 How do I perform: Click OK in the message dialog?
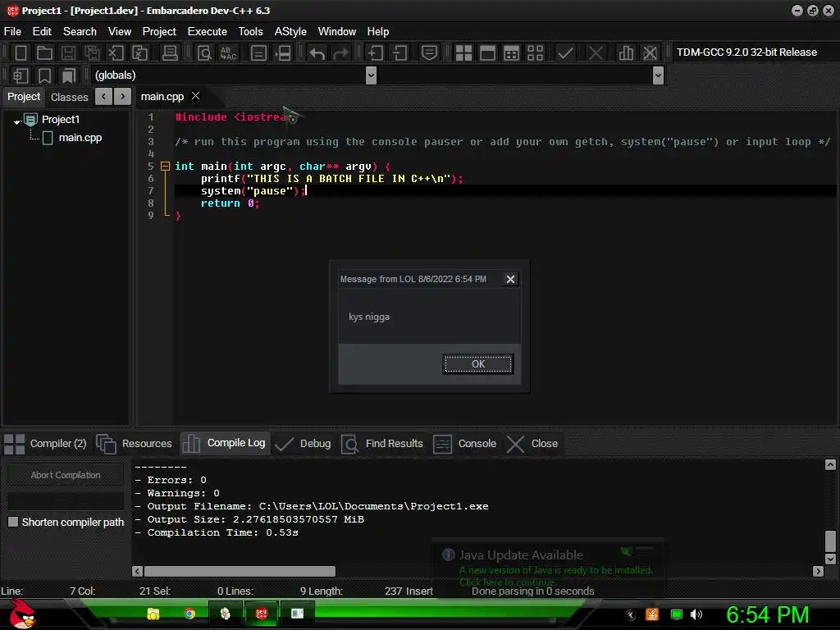(x=478, y=363)
